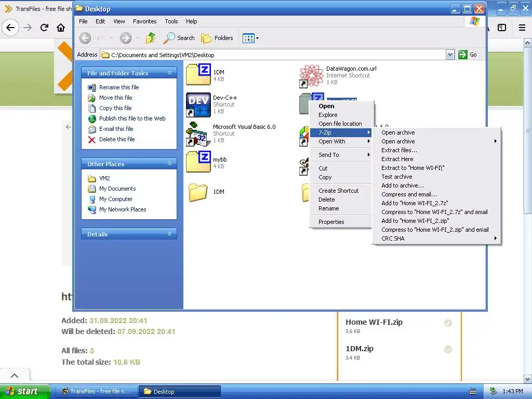Click the Up folder toolbar icon
The image size is (532, 399).
(150, 38)
